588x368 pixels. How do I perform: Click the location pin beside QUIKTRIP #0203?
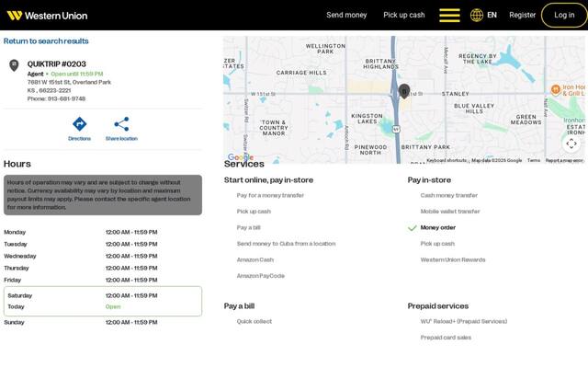14,65
